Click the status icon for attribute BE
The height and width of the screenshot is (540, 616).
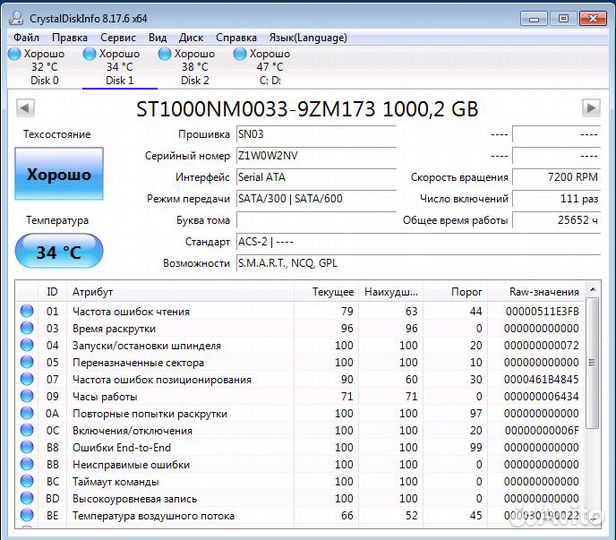point(27,515)
